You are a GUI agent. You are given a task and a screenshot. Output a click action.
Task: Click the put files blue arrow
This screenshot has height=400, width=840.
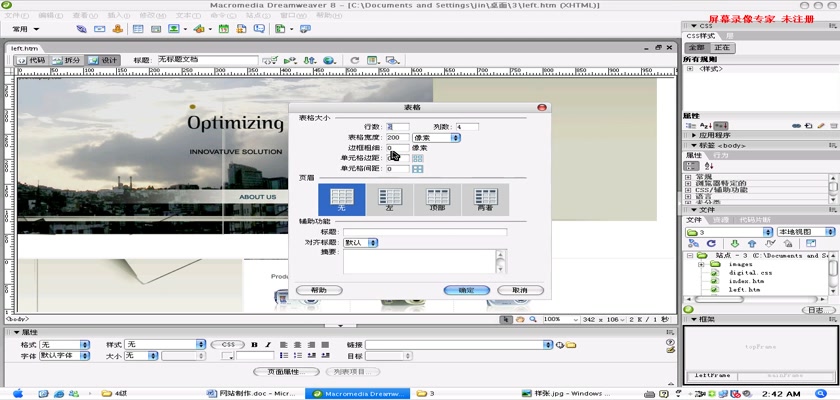pyautogui.click(x=752, y=244)
